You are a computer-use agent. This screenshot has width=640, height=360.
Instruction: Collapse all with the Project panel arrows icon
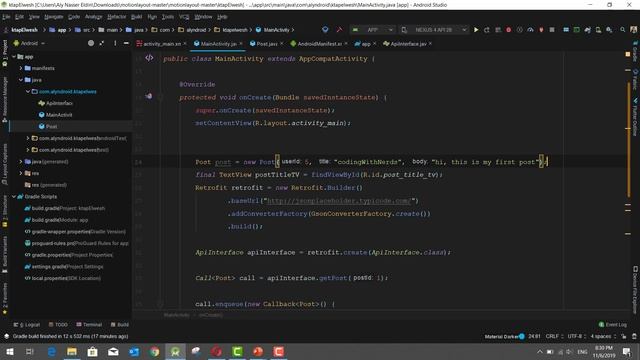(102, 43)
